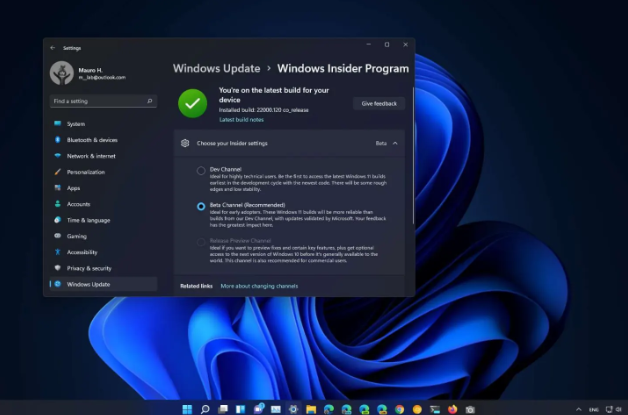The height and width of the screenshot is (415, 628).
Task: Open the Personalization settings
Action: (103, 172)
